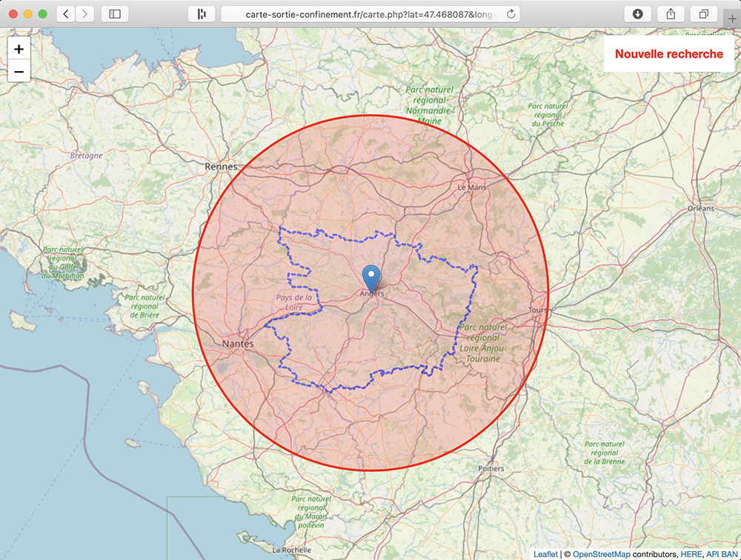Viewport: 741px width, 560px height.
Task: Show the tab overview
Action: click(704, 14)
